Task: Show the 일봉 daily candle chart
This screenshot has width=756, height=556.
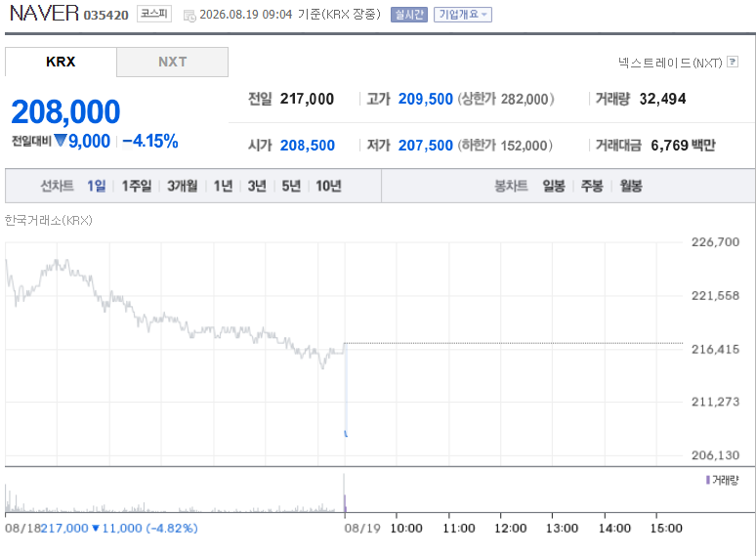Action: pos(554,186)
